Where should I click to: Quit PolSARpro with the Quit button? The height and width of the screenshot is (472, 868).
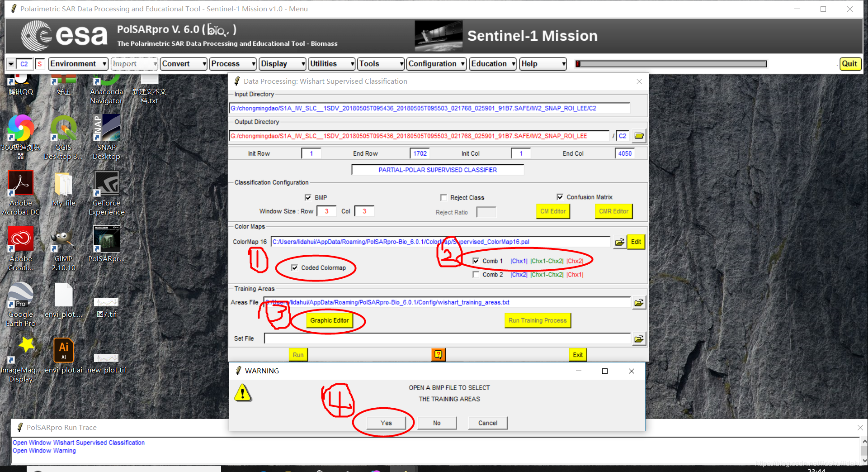click(x=849, y=64)
